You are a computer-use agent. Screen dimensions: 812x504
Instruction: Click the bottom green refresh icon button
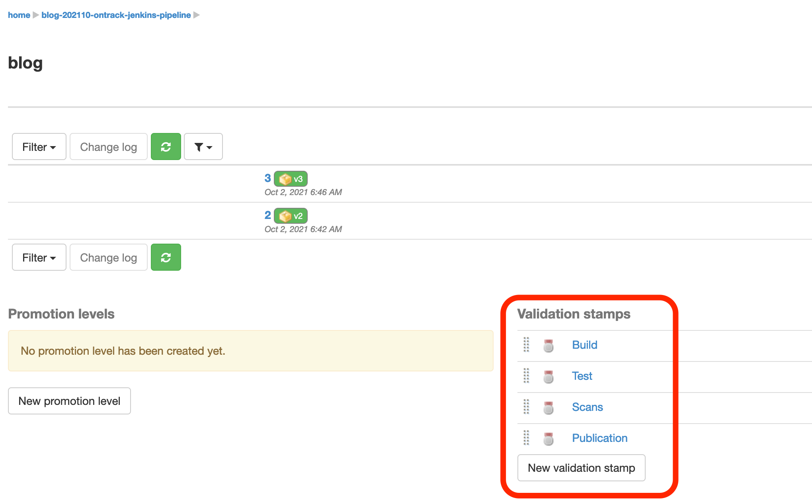click(166, 258)
